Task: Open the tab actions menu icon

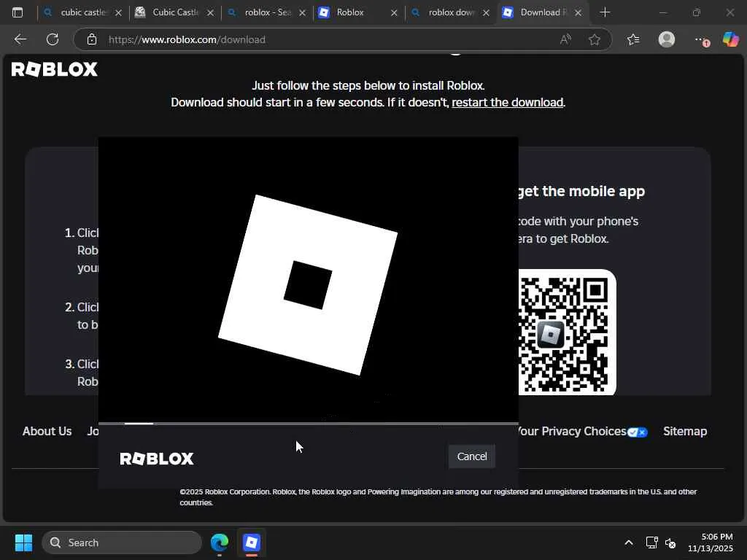Action: tap(18, 12)
